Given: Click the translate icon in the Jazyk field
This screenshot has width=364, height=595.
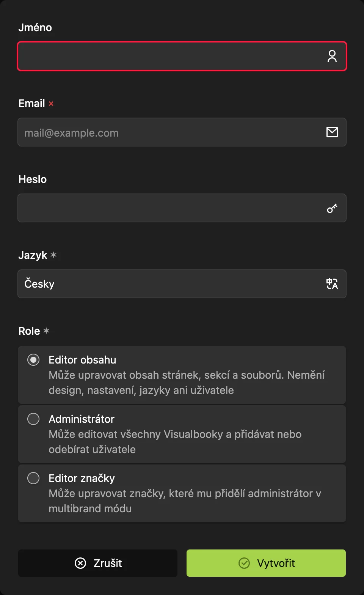Looking at the screenshot, I should point(332,284).
